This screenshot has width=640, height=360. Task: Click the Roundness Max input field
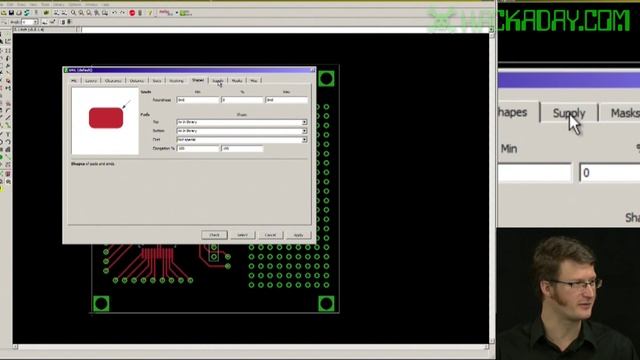(286, 100)
